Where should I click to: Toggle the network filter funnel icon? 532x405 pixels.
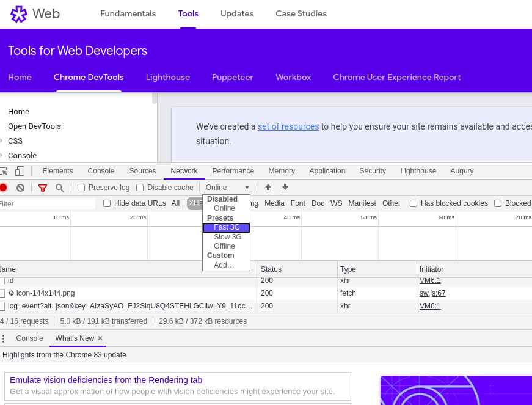click(x=43, y=188)
